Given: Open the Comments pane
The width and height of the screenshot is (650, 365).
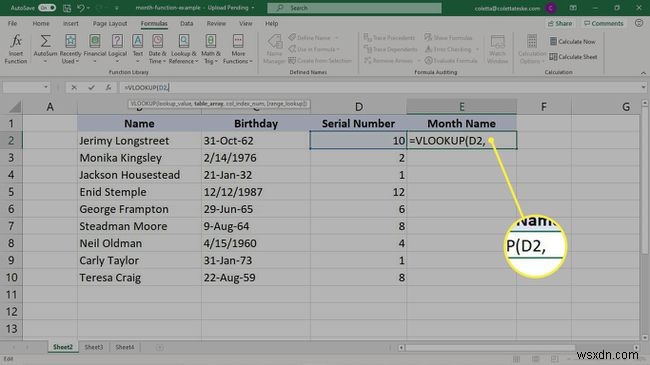Looking at the screenshot, I should 604,24.
